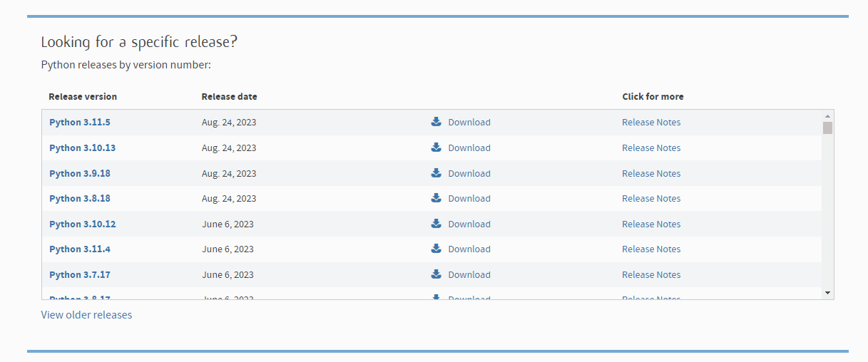This screenshot has height=362, width=868.
Task: View Release Notes for Python 3.8.18
Action: [651, 198]
